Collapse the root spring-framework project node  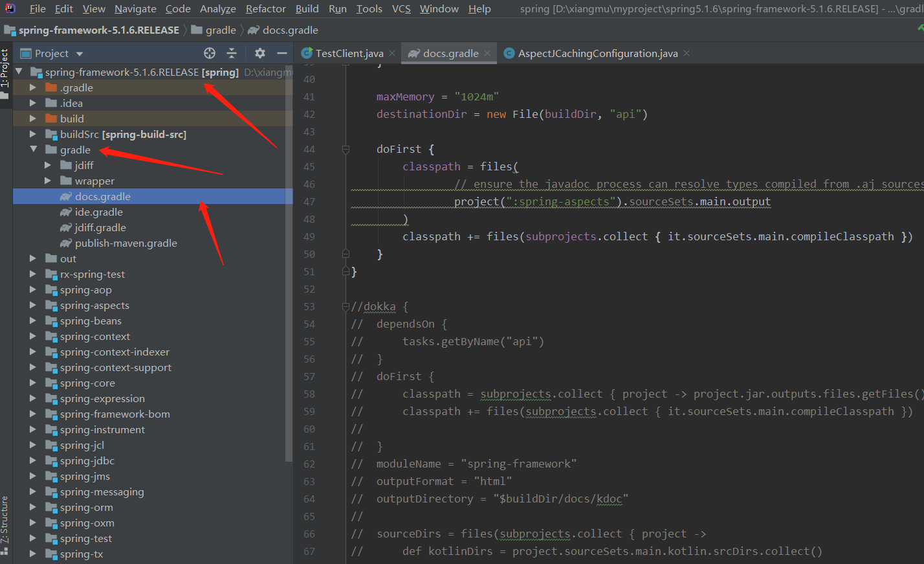point(19,72)
